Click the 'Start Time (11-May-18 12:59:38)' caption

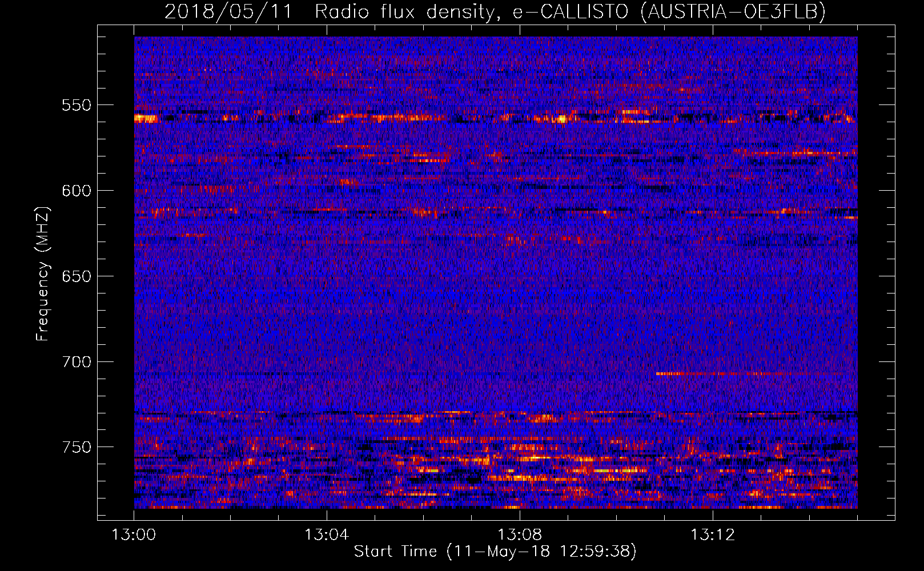point(495,552)
